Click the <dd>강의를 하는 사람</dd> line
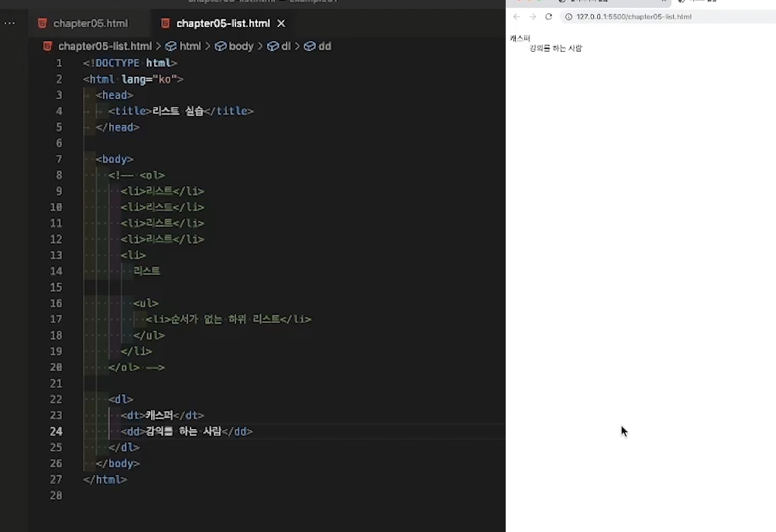The image size is (776, 532). pos(187,431)
